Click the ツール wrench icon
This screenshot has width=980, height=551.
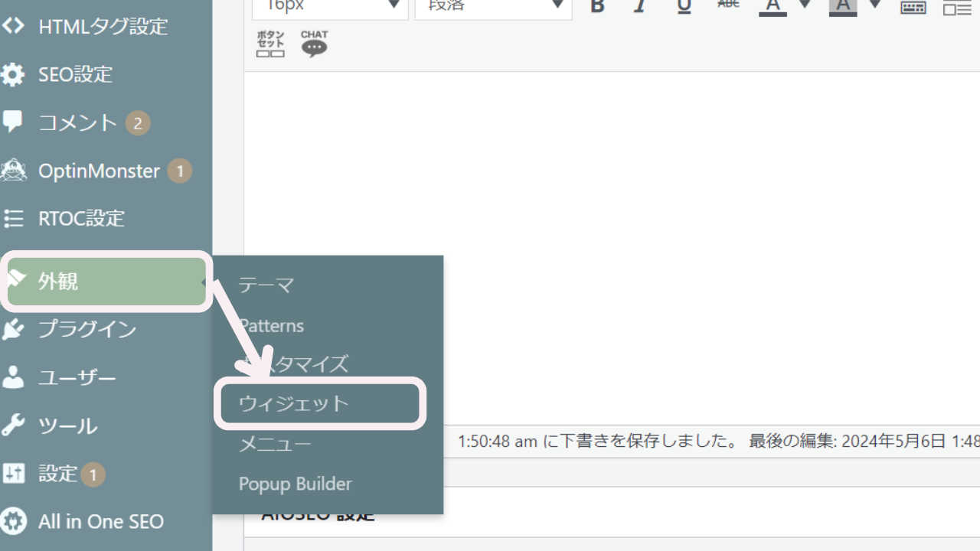click(x=13, y=425)
